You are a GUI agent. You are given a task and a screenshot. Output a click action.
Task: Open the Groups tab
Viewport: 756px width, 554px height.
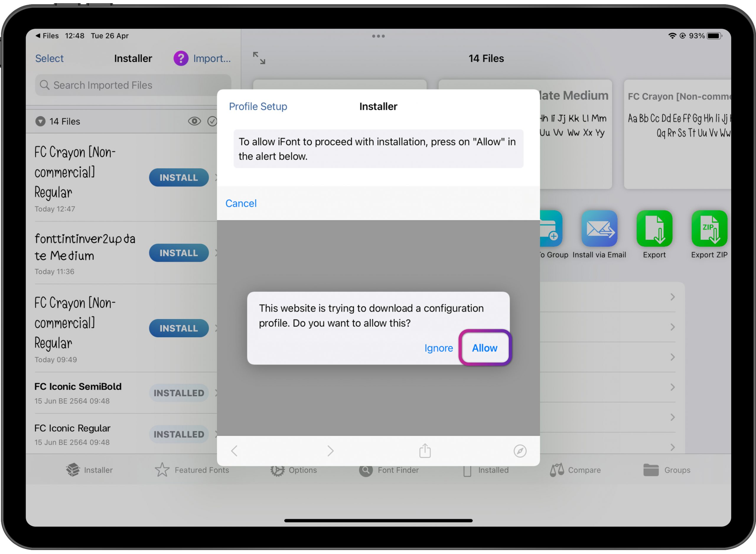667,470
